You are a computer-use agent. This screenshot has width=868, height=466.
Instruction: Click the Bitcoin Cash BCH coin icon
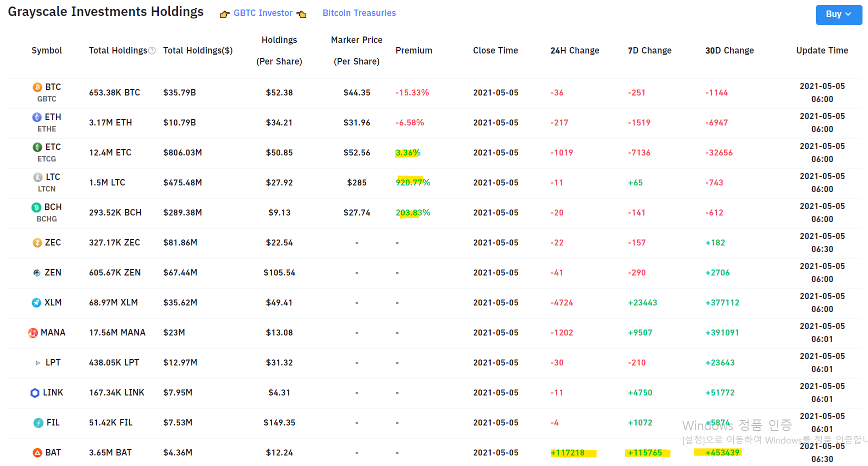[x=36, y=207]
